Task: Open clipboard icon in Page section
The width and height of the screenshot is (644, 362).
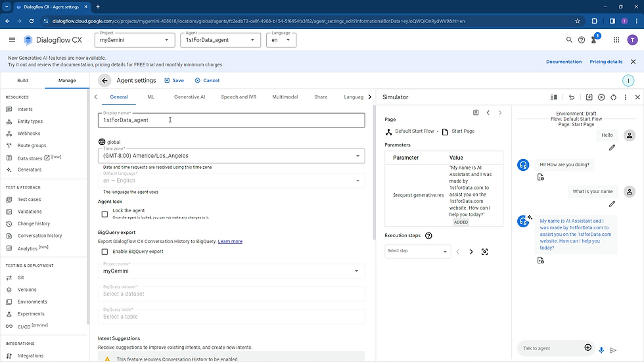Action: pyautogui.click(x=476, y=112)
